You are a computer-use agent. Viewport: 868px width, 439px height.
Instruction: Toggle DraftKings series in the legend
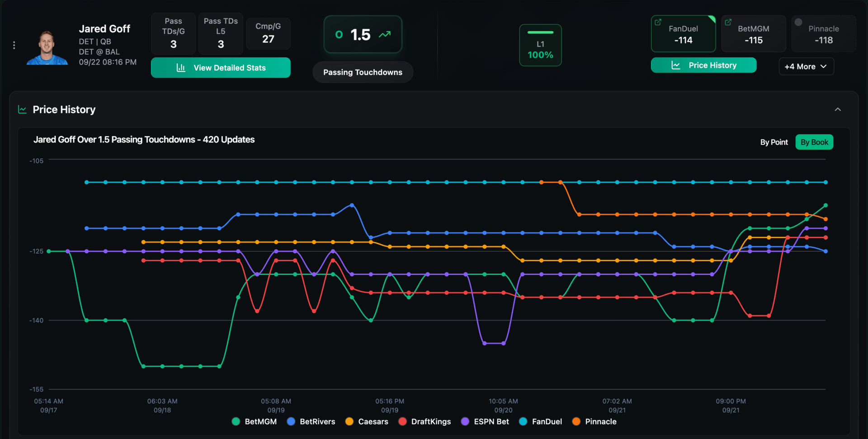425,421
